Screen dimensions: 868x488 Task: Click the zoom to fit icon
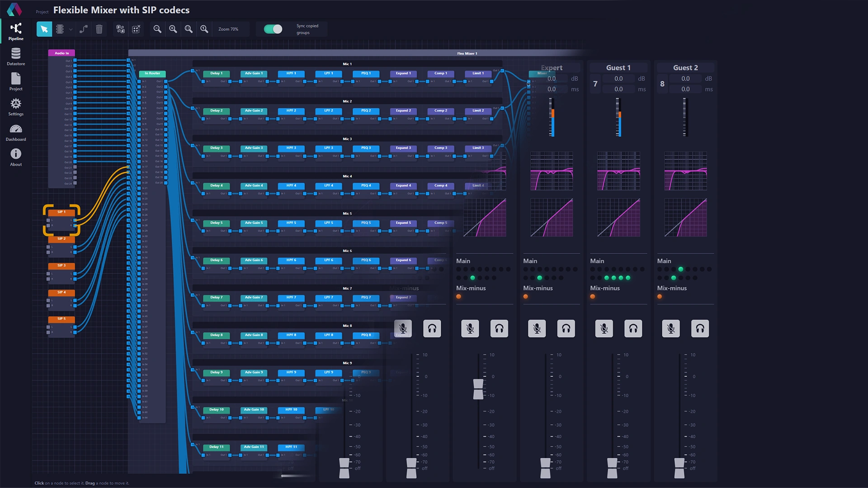(x=189, y=29)
